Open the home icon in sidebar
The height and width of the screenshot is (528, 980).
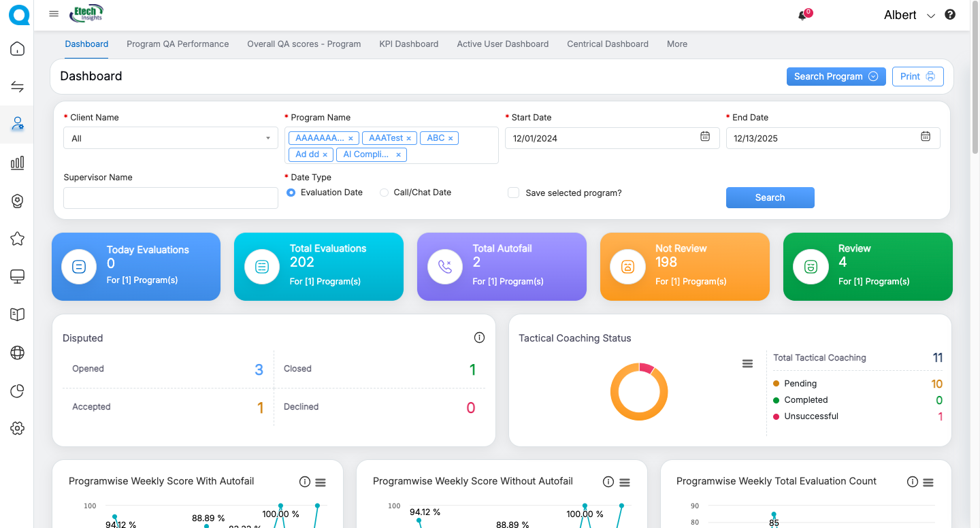[17, 49]
